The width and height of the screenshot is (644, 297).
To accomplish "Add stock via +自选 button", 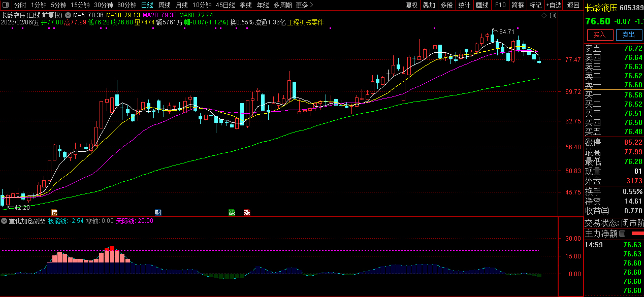I will tap(554, 5).
